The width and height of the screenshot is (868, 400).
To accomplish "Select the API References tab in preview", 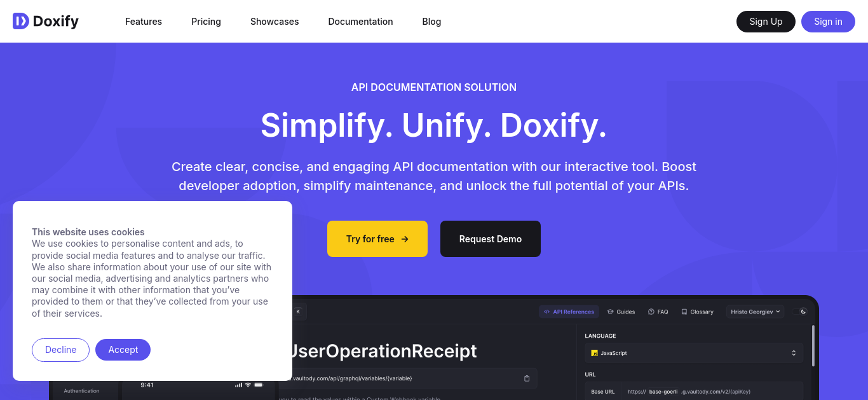I will coord(569,312).
